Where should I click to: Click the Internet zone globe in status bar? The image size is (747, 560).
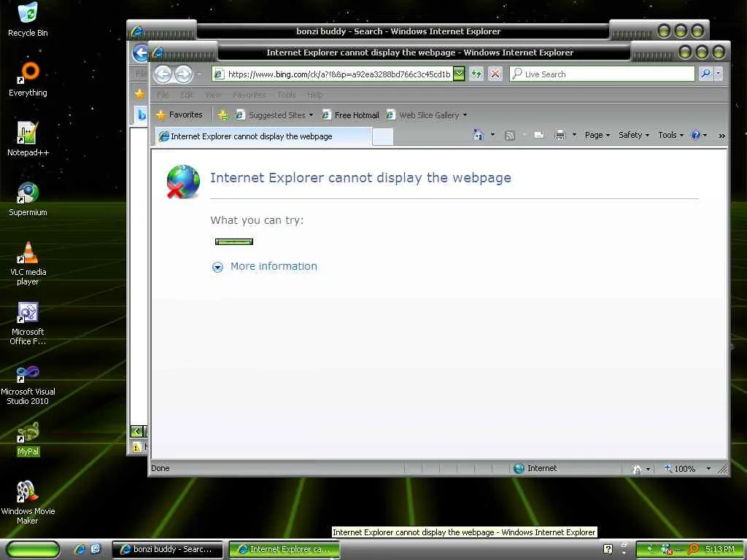(x=519, y=469)
